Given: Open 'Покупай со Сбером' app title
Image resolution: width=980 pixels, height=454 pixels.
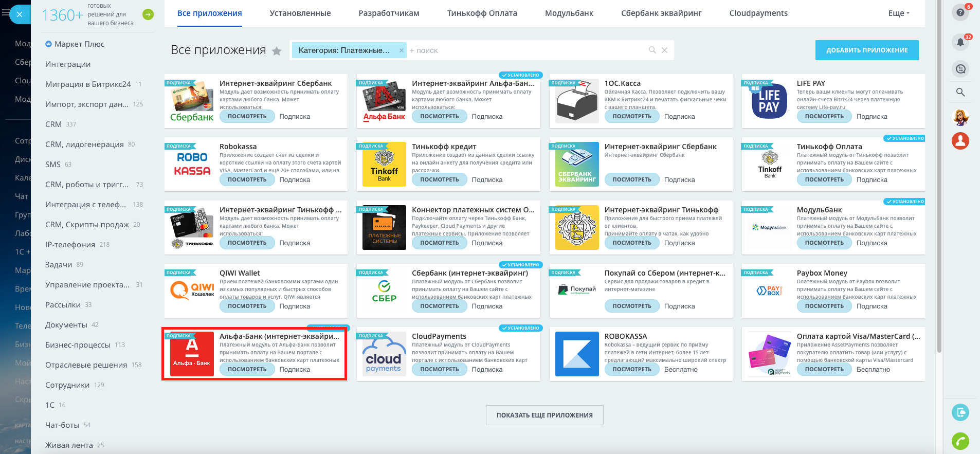Looking at the screenshot, I should tap(665, 273).
